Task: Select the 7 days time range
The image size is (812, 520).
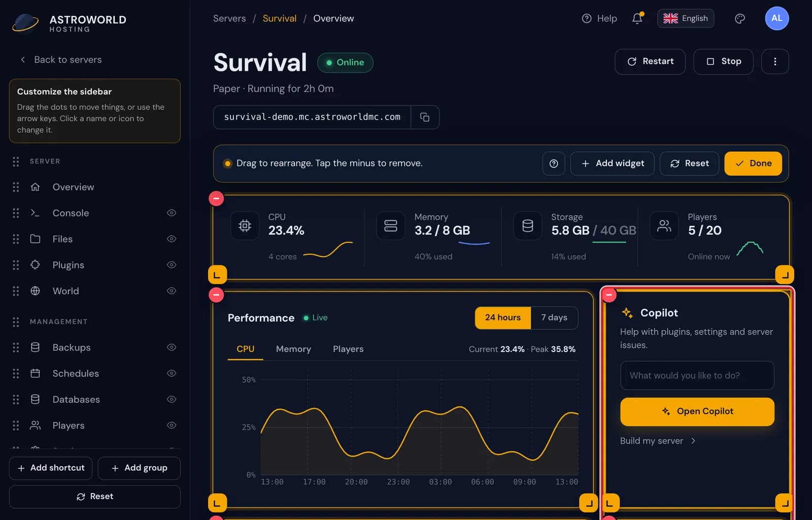Action: (554, 318)
